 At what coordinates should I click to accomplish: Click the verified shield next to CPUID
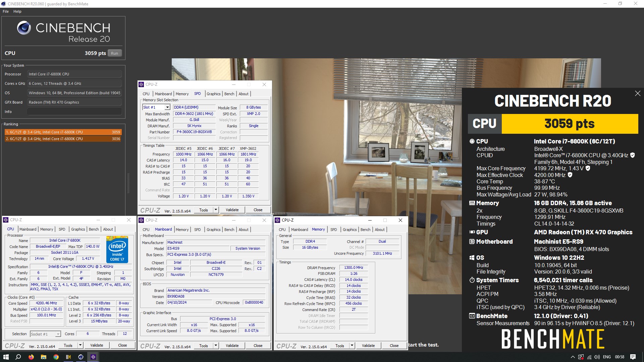(633, 155)
